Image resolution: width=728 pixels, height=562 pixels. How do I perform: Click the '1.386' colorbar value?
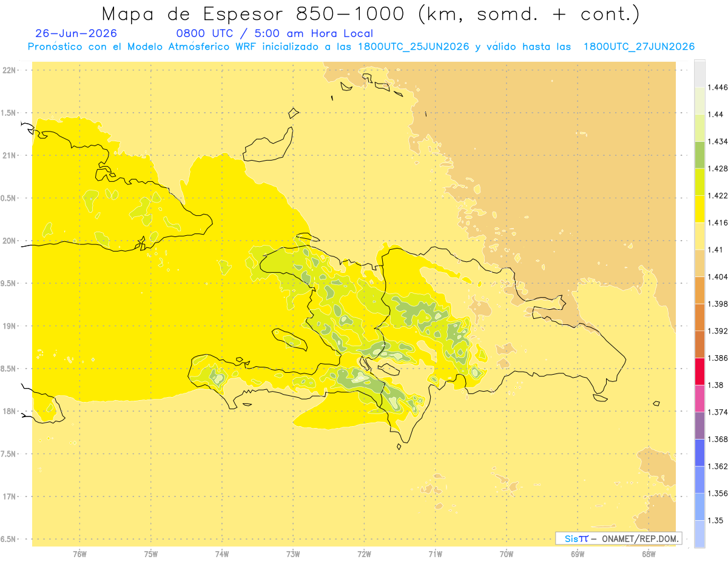(718, 358)
